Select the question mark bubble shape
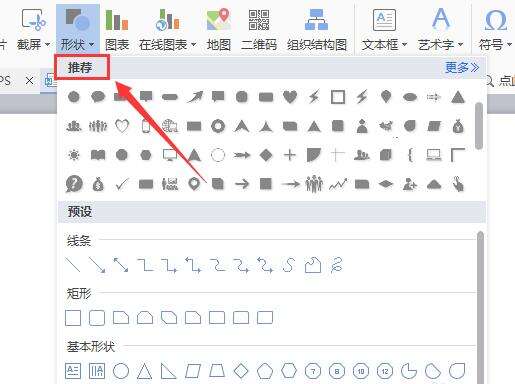The width and height of the screenshot is (515, 384). (x=74, y=184)
